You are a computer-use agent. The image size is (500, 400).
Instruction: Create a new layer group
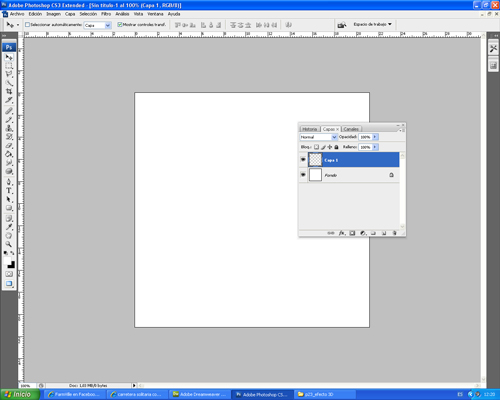(x=373, y=233)
